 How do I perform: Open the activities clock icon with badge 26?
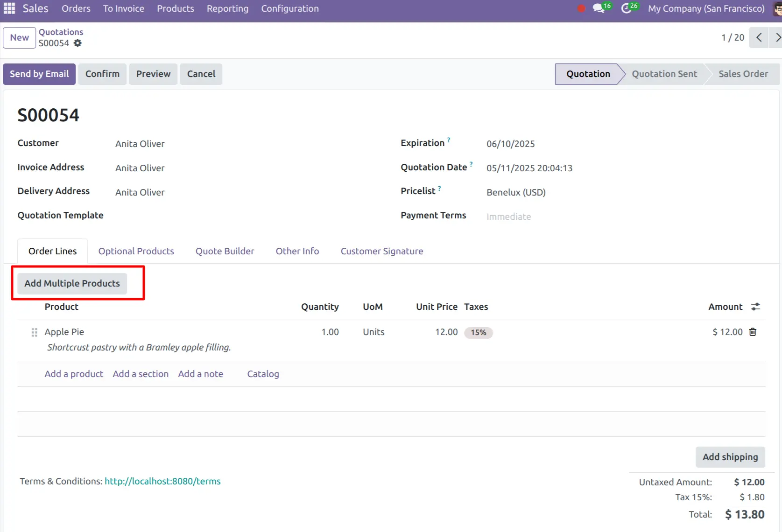click(x=629, y=8)
